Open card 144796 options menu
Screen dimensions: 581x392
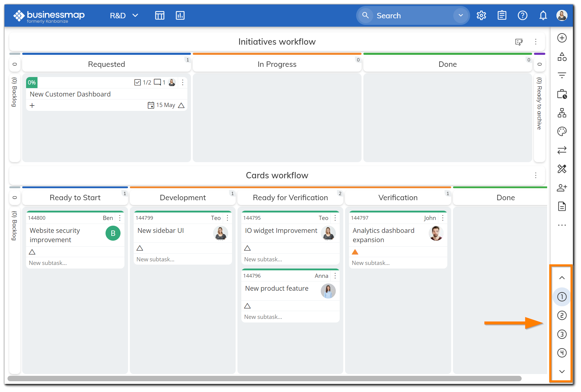(335, 276)
